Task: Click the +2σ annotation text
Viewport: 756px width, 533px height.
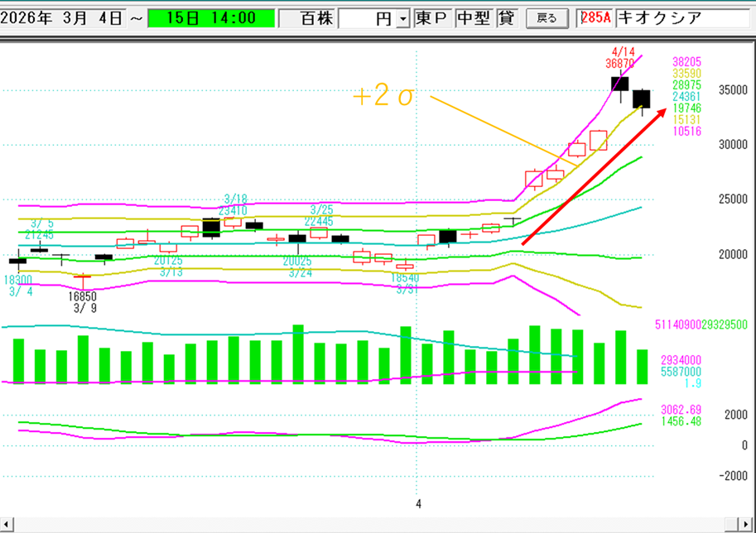Action: (383, 97)
